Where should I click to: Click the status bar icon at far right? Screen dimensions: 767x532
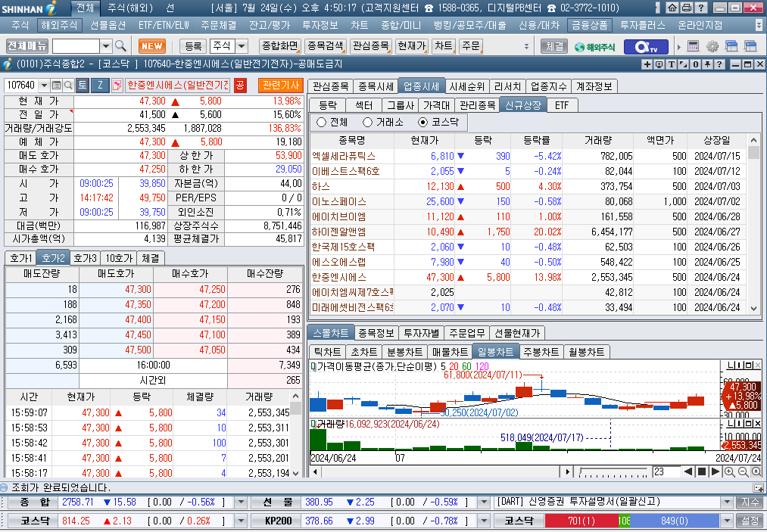pyautogui.click(x=758, y=488)
